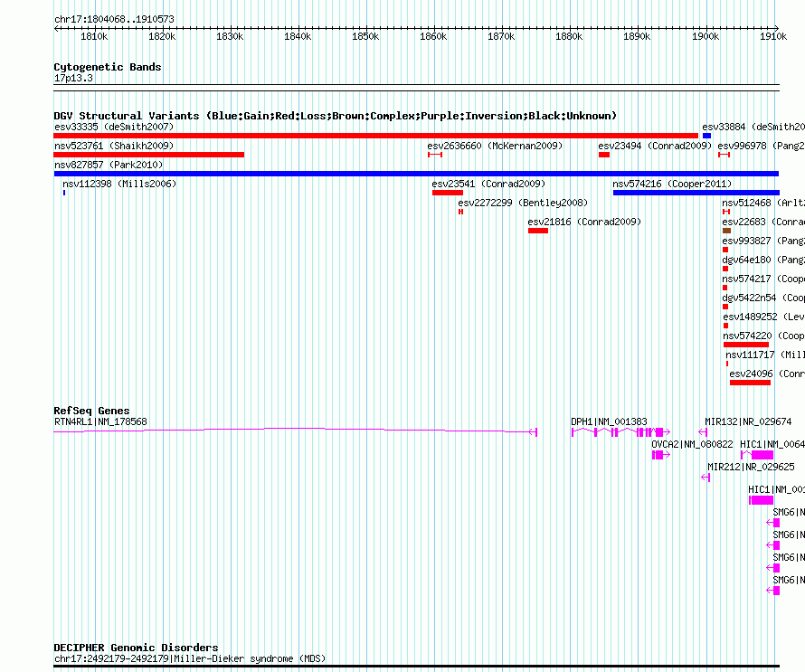
Task: Open the DECIPHER Genomic Disorders track title
Action: 136,648
